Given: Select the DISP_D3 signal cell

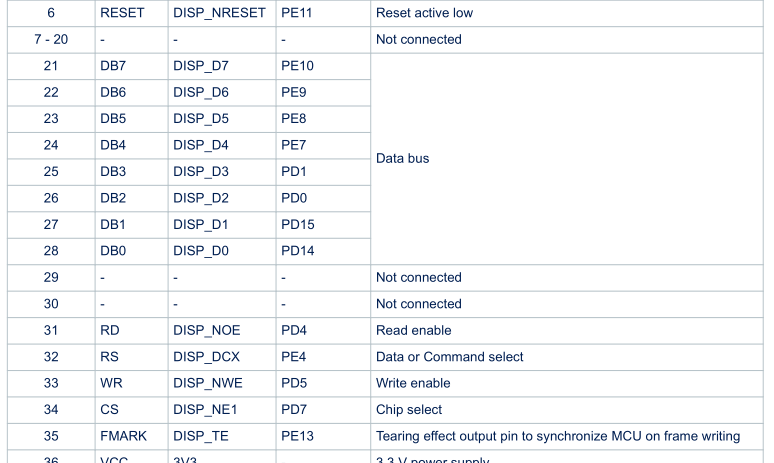Looking at the screenshot, I should click(x=222, y=172).
